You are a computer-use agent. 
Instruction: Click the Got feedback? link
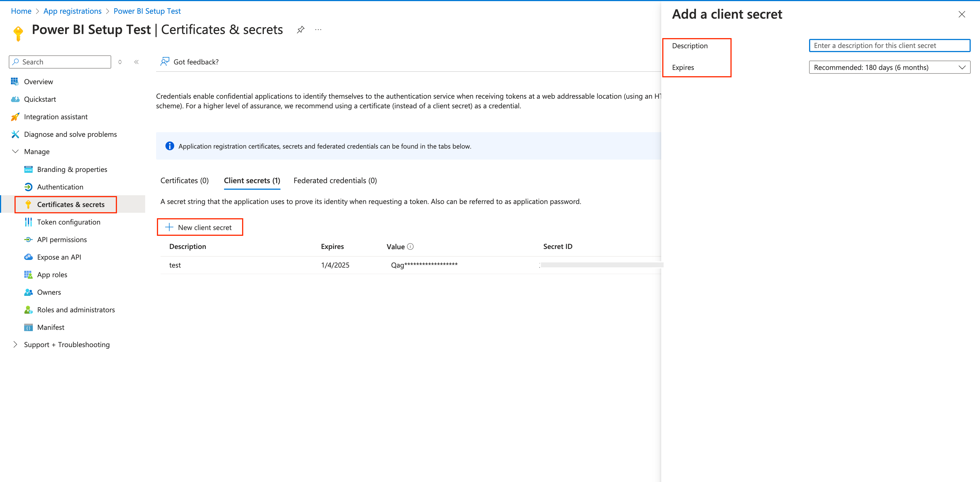click(196, 62)
